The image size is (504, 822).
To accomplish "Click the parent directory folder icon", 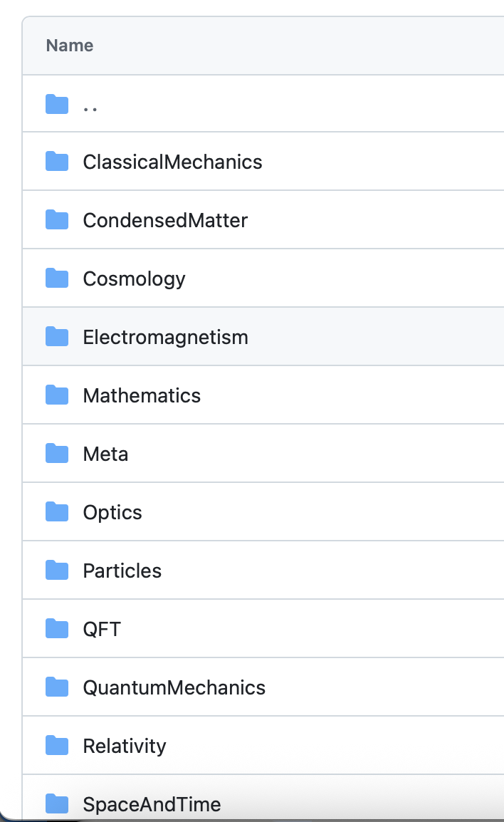I will coord(57,105).
